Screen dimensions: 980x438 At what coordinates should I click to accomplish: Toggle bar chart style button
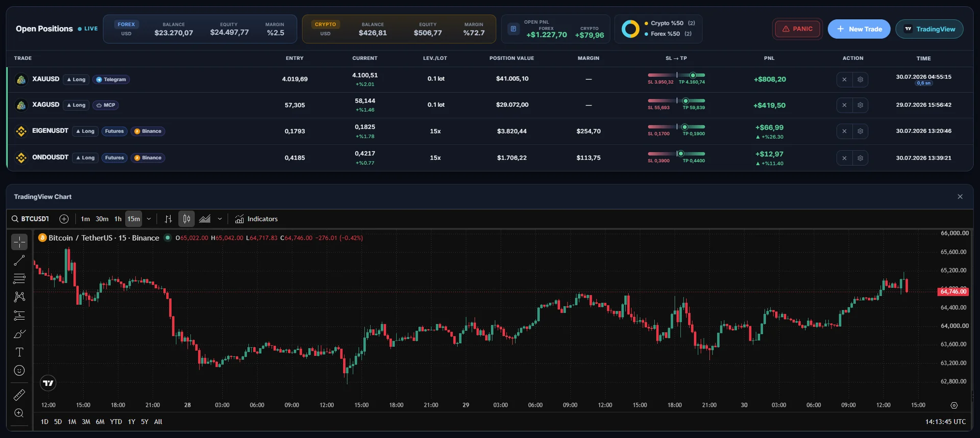(168, 219)
